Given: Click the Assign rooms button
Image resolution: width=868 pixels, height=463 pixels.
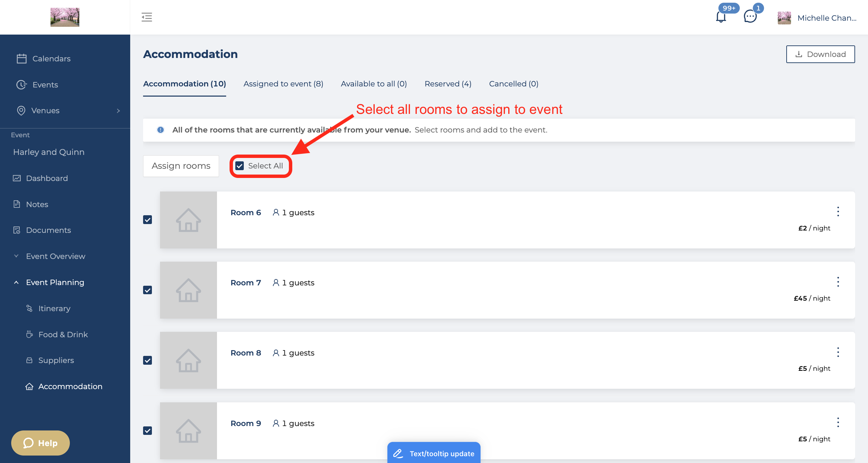Looking at the screenshot, I should pyautogui.click(x=181, y=166).
